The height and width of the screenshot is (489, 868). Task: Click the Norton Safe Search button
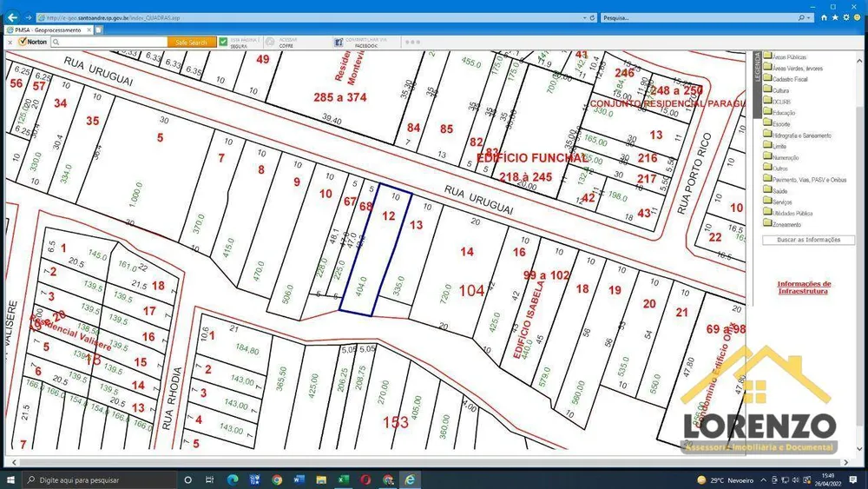click(192, 42)
